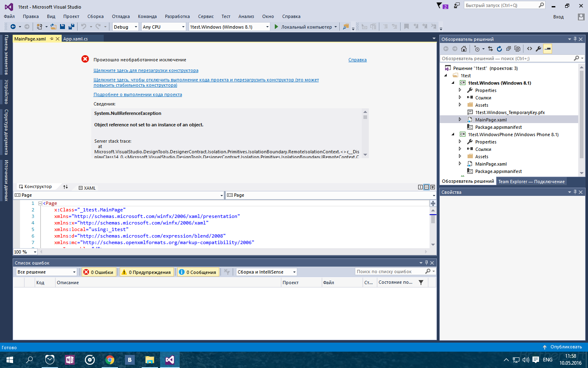Collapse the 1test.Windows (Windows 8.1) project node

(x=453, y=83)
